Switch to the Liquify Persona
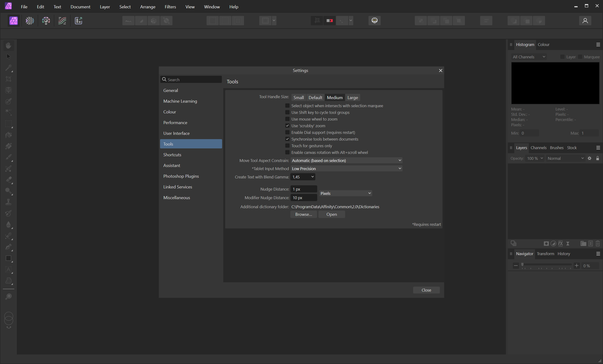The image size is (603, 364). click(30, 20)
